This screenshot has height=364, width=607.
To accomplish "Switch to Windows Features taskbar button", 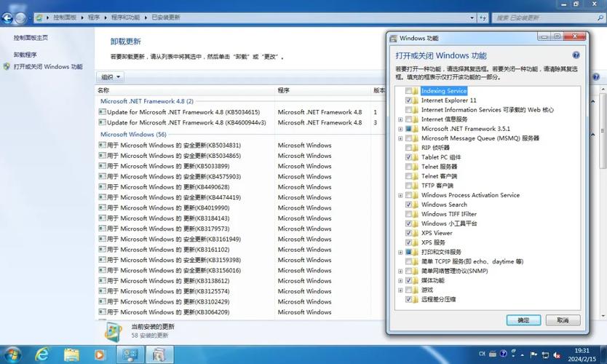I will (x=159, y=355).
